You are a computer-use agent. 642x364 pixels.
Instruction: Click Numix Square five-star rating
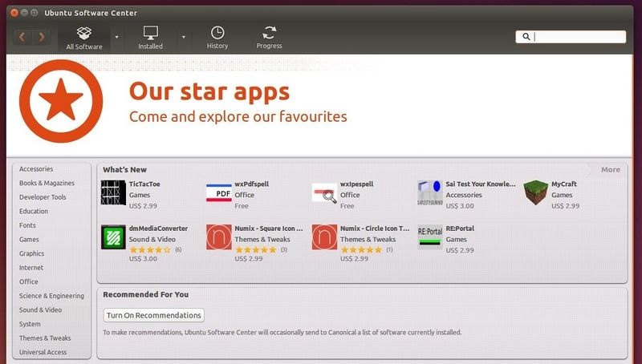[x=255, y=249]
